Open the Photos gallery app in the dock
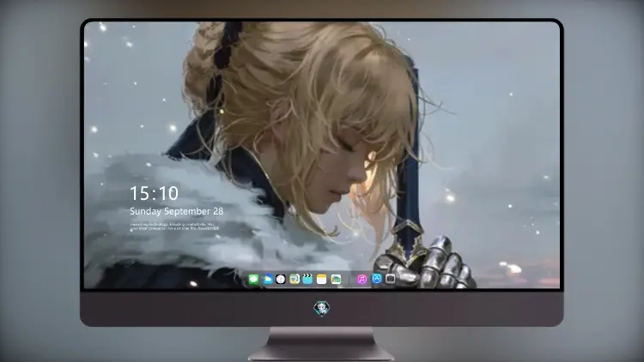The height and width of the screenshot is (362, 644). [x=336, y=280]
